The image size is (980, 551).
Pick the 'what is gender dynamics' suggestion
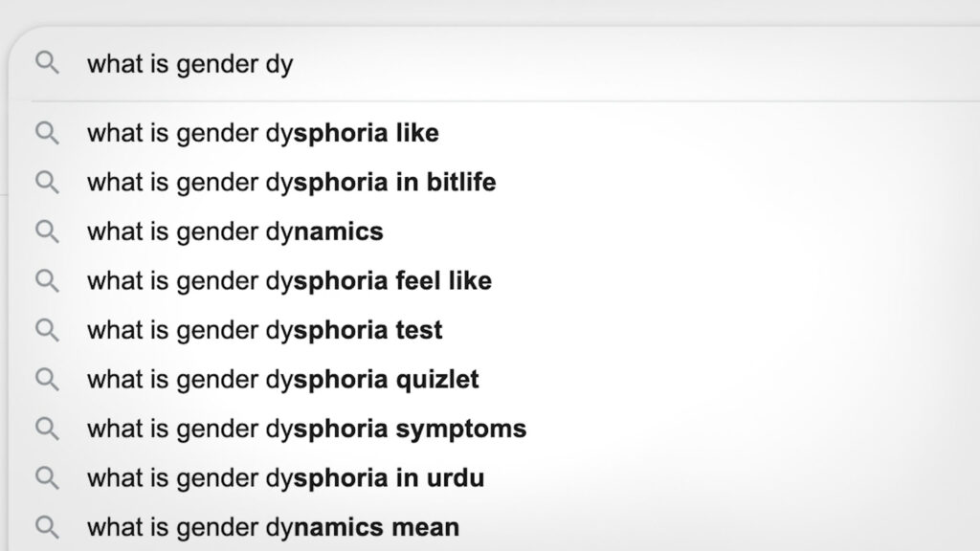(x=235, y=231)
